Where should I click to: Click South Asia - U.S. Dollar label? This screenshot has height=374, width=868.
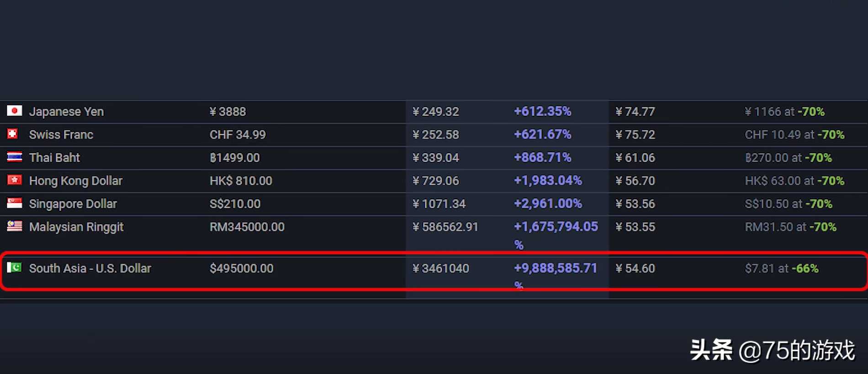90,269
